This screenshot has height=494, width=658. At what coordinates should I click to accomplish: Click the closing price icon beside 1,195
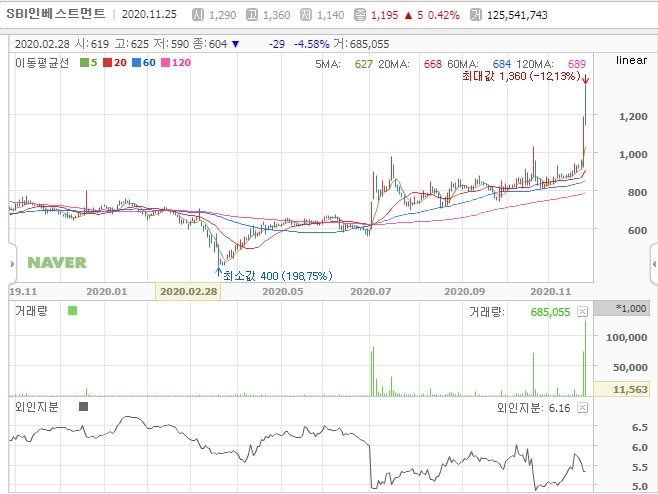click(x=360, y=15)
